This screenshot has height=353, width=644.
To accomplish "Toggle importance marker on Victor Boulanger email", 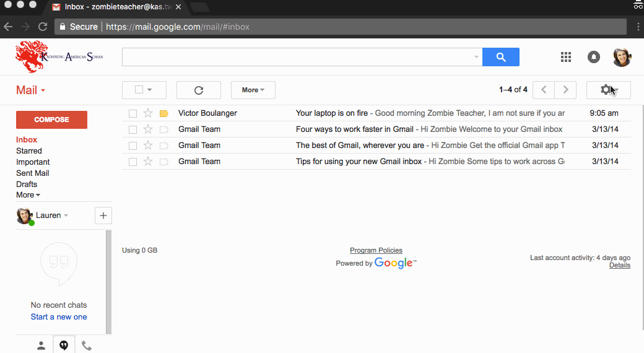I will click(164, 113).
